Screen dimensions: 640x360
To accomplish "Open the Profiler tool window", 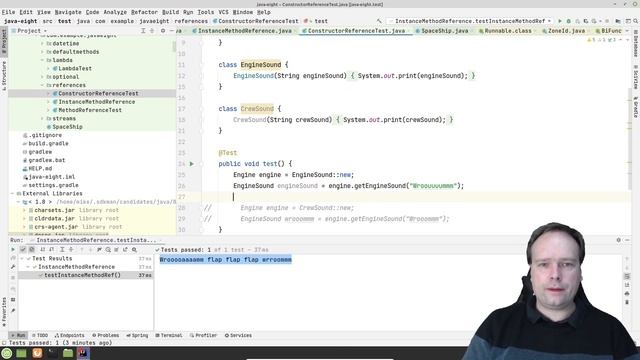I will [203, 335].
